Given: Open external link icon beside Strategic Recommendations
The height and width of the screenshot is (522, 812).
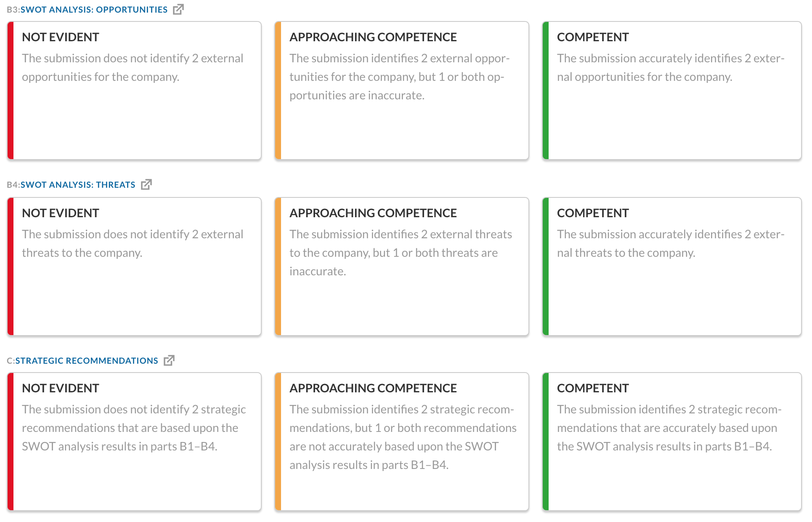Looking at the screenshot, I should [x=169, y=360].
